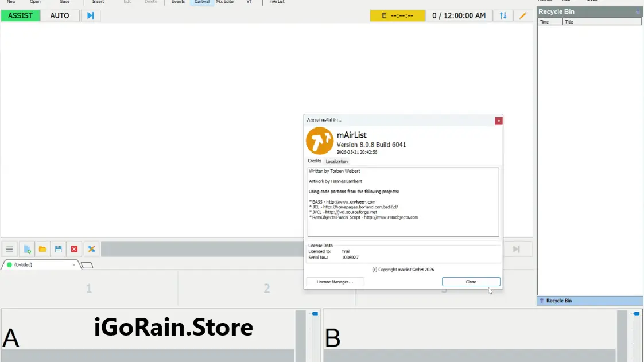Click the blue Next track button
The image size is (644, 362).
click(90, 15)
